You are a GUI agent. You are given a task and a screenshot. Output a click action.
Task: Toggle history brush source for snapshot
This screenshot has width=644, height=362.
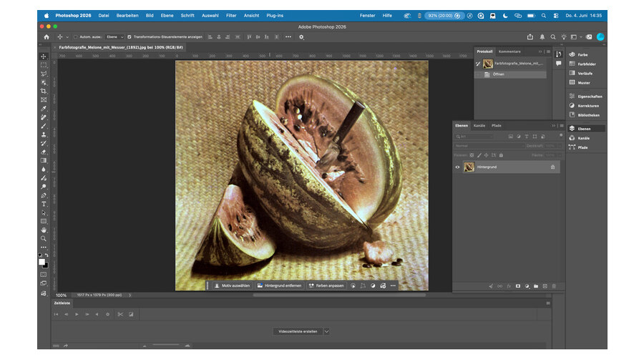(x=478, y=64)
